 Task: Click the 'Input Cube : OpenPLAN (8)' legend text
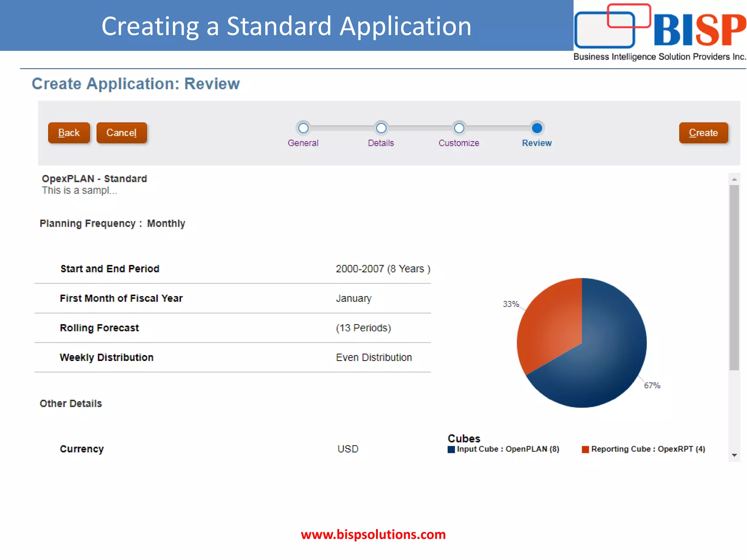point(508,449)
